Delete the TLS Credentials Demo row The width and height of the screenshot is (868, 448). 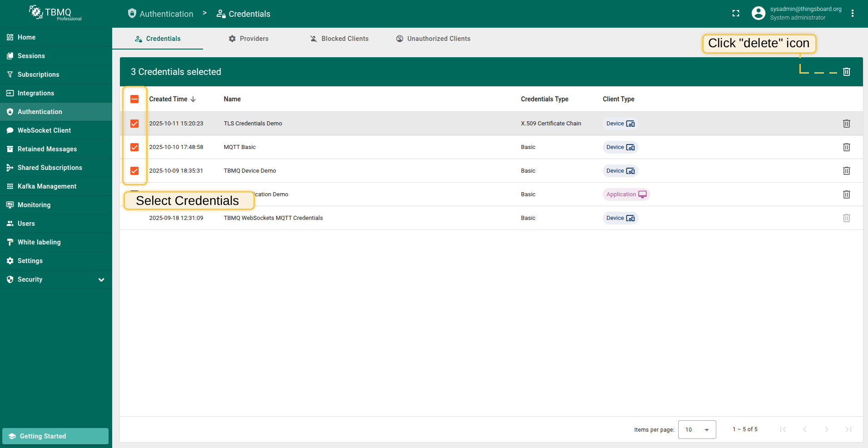846,124
